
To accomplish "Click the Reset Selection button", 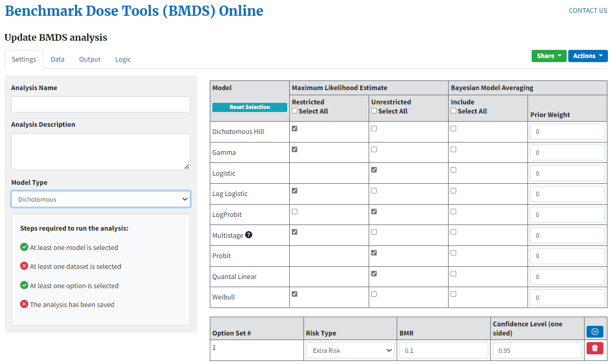I will (249, 107).
